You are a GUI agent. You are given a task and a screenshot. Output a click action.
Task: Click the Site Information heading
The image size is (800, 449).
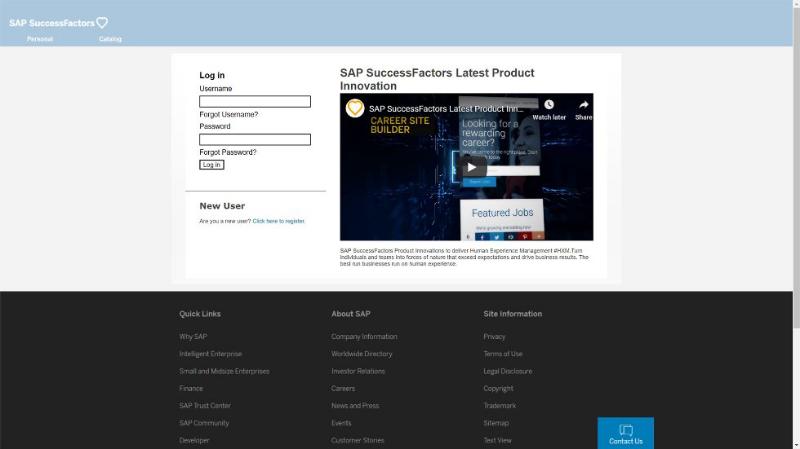(512, 314)
